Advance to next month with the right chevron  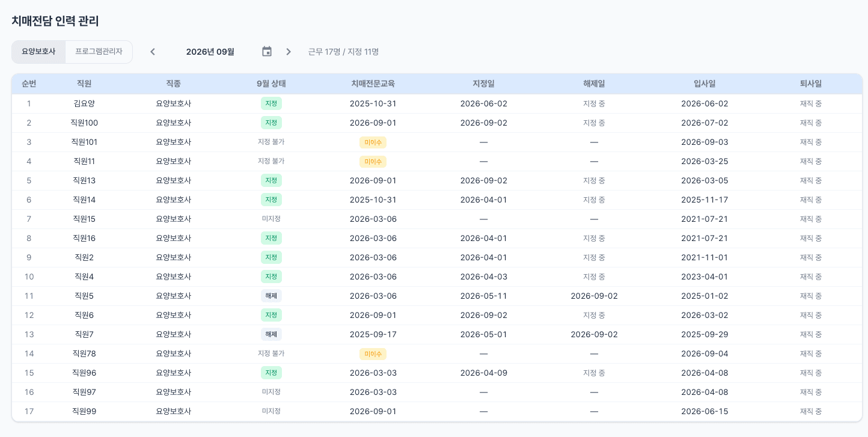pyautogui.click(x=289, y=52)
